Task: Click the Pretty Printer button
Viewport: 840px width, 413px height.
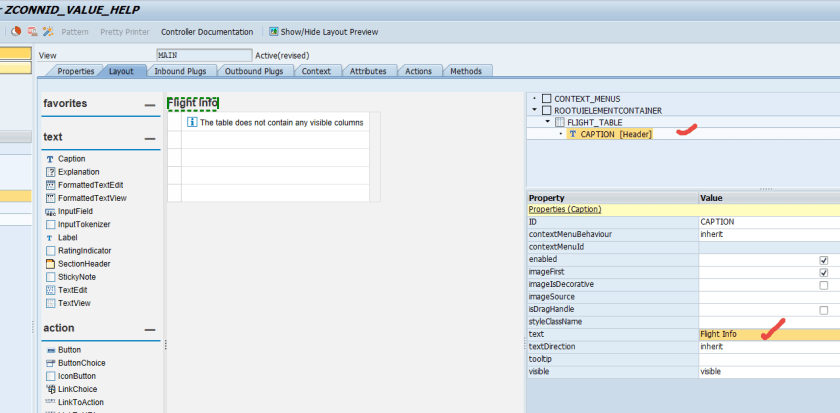Action: tap(125, 32)
